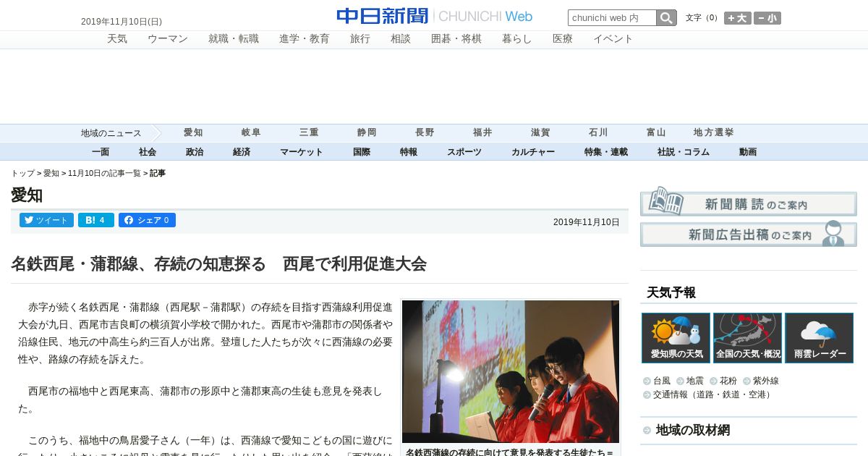Open the 天気 top menu
The height and width of the screenshot is (456, 868).
(x=117, y=39)
